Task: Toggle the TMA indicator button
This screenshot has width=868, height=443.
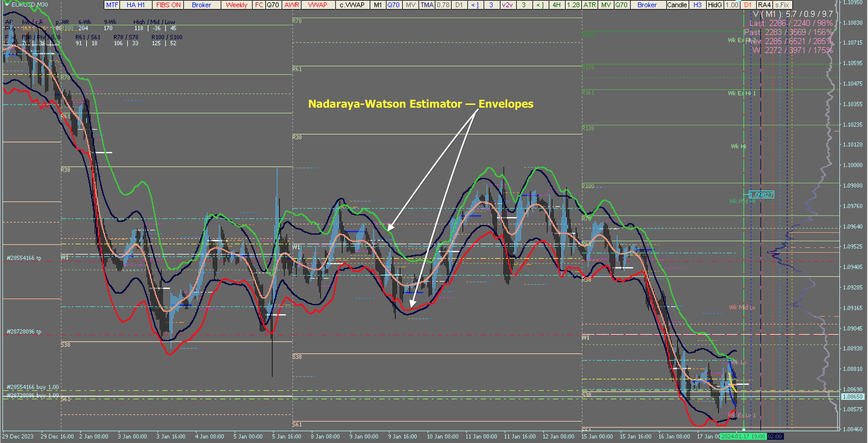Action: coord(427,5)
